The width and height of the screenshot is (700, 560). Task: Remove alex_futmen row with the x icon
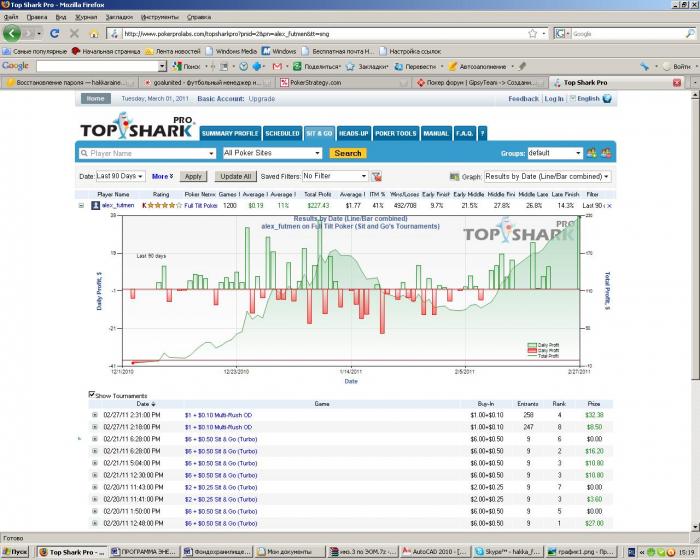pos(609,206)
